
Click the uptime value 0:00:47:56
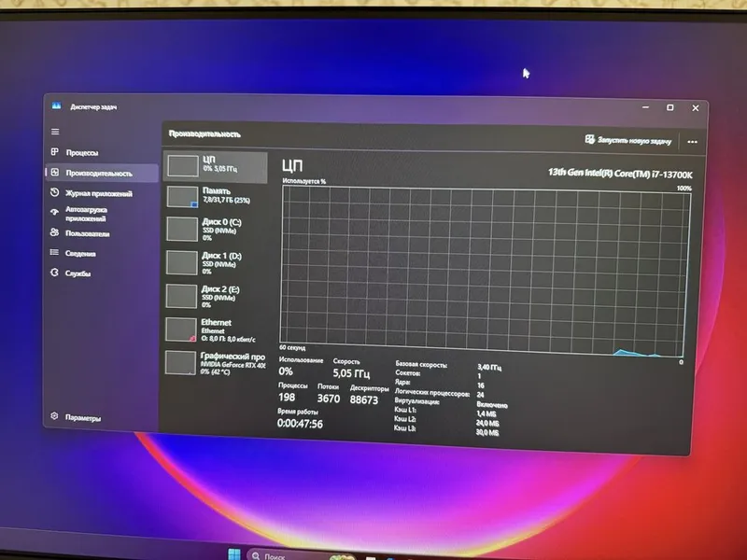(x=300, y=424)
